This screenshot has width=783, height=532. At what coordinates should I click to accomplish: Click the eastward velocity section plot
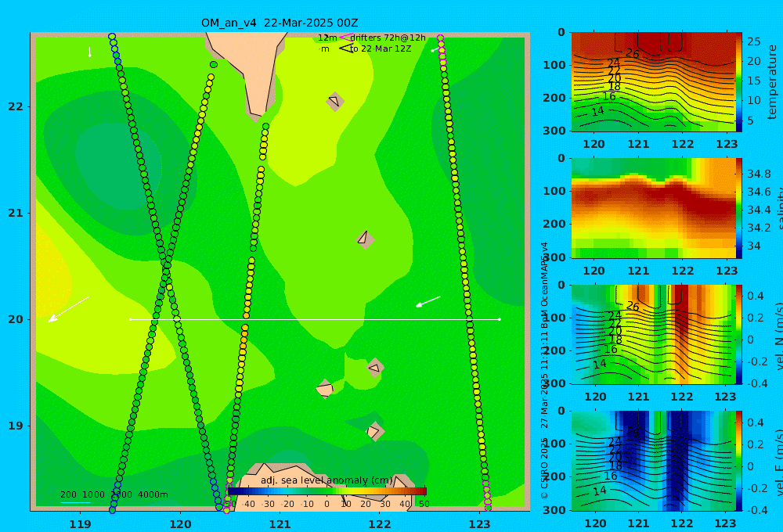point(653,461)
